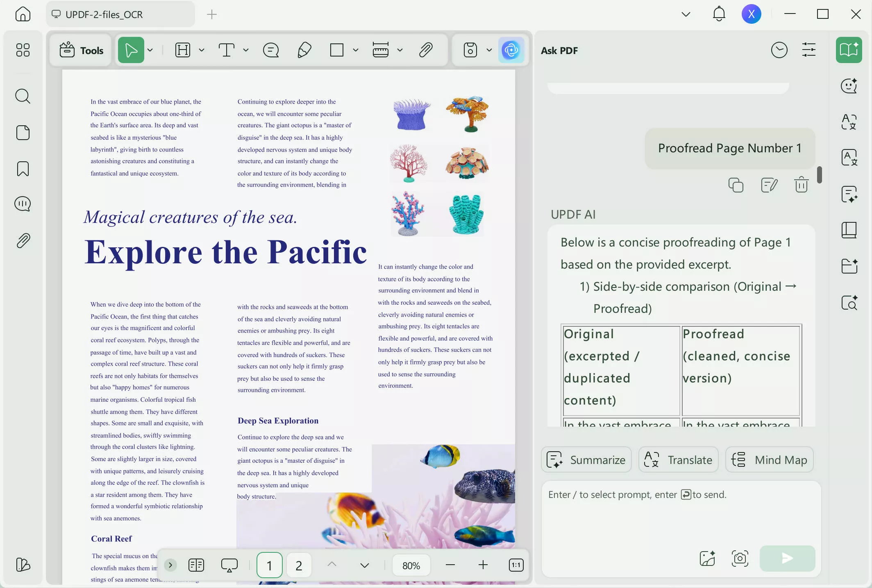Click the Summarize button
The image size is (872, 588).
click(x=586, y=459)
